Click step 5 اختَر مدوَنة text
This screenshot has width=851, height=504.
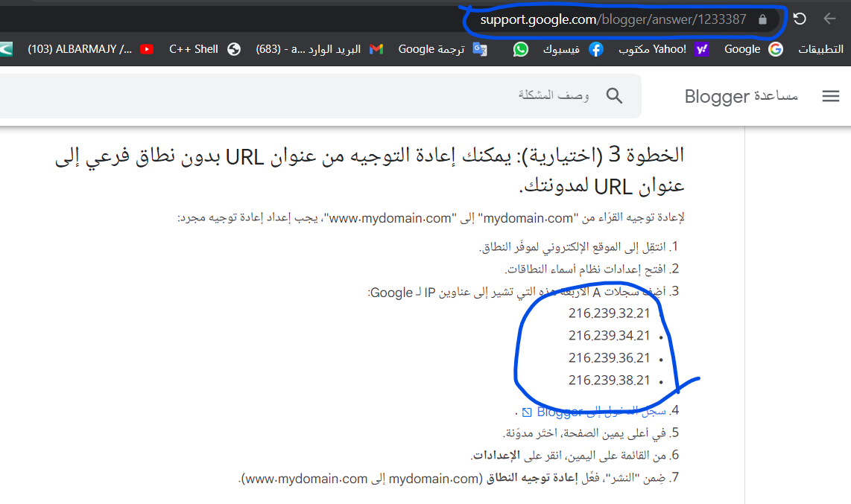(584, 433)
